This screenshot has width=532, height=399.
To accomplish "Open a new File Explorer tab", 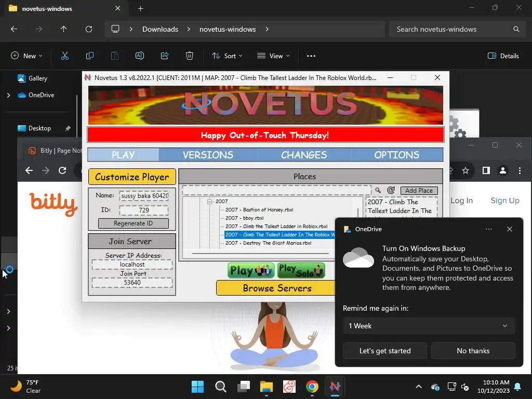I will point(140,8).
